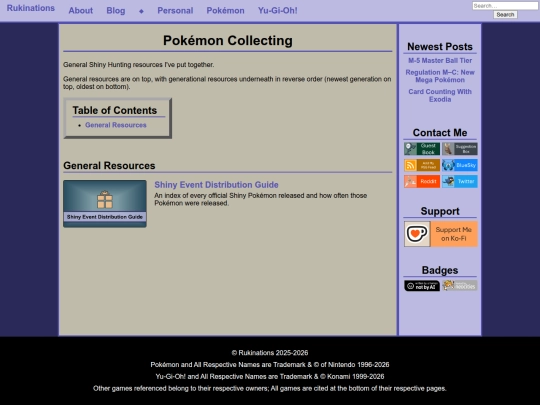Click the Newest Posts sidebar heading

coord(440,46)
